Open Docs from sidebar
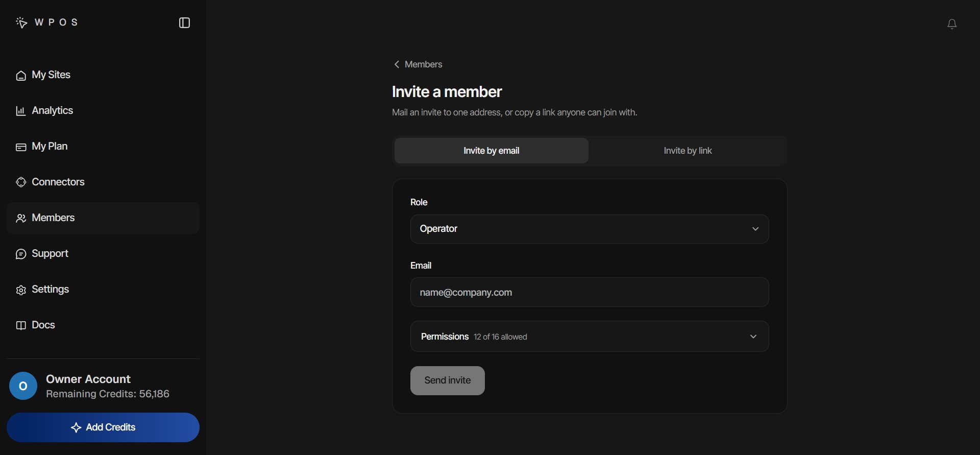The height and width of the screenshot is (455, 980). tap(103, 325)
